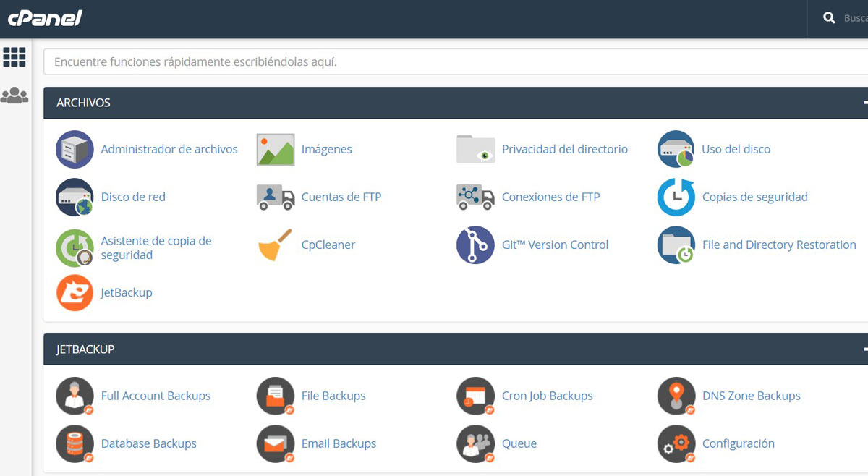Screen dimensions: 868x476
Task: Select Full Account Backups in JetBackup
Action: tap(156, 396)
